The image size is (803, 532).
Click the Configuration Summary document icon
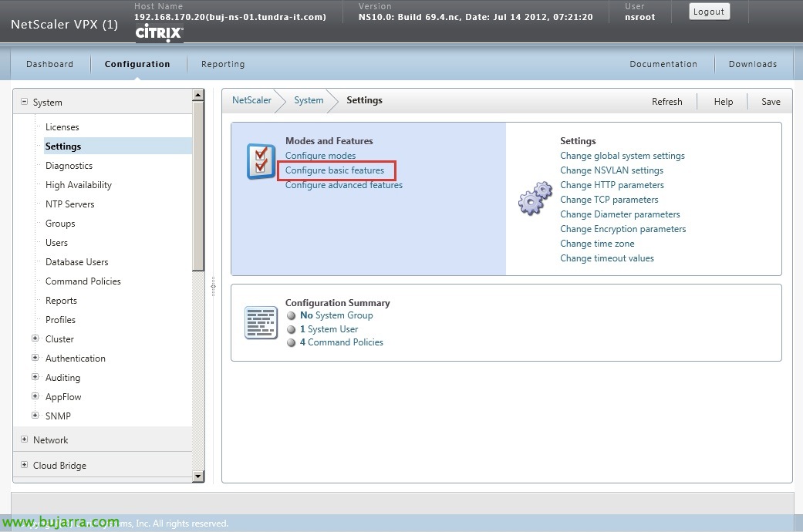(261, 323)
